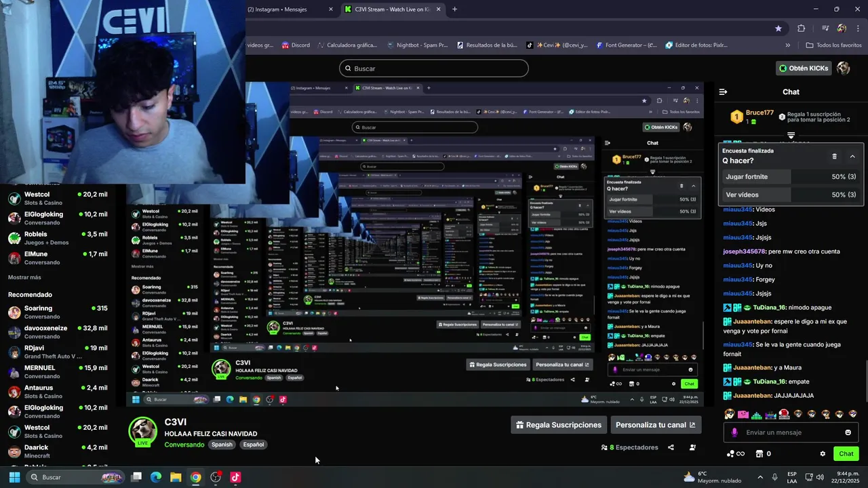Click Obtén KICKs button
This screenshot has height=488, width=868.
(x=804, y=68)
